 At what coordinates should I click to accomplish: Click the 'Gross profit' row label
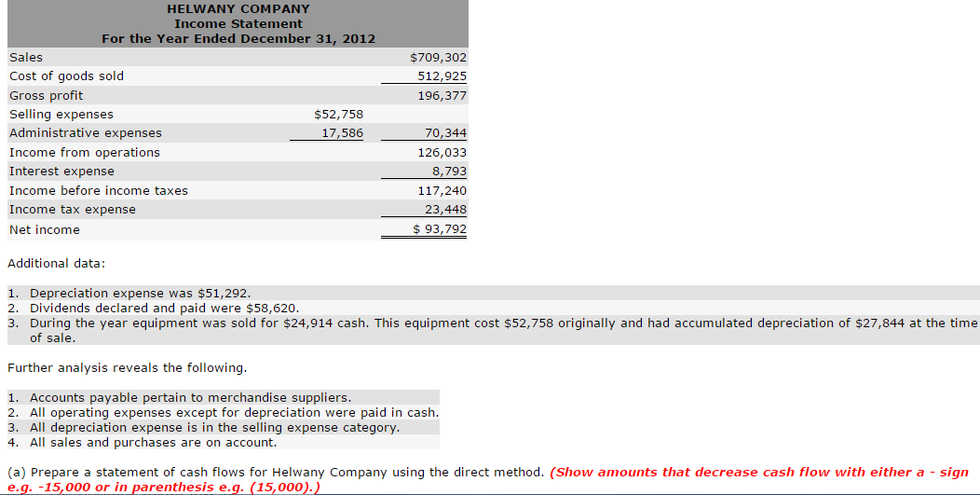pos(47,96)
